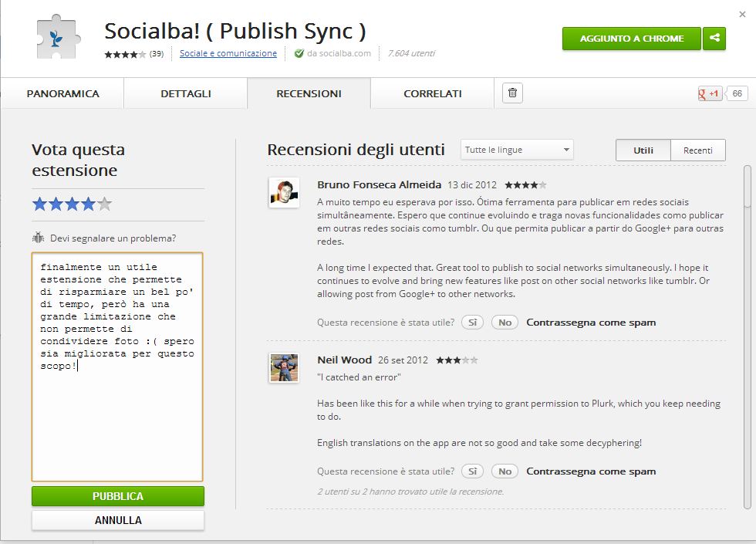Screen dimensions: 756x544
Task: Click the Socialba puzzle-piece extension icon
Action: pyautogui.click(x=57, y=37)
